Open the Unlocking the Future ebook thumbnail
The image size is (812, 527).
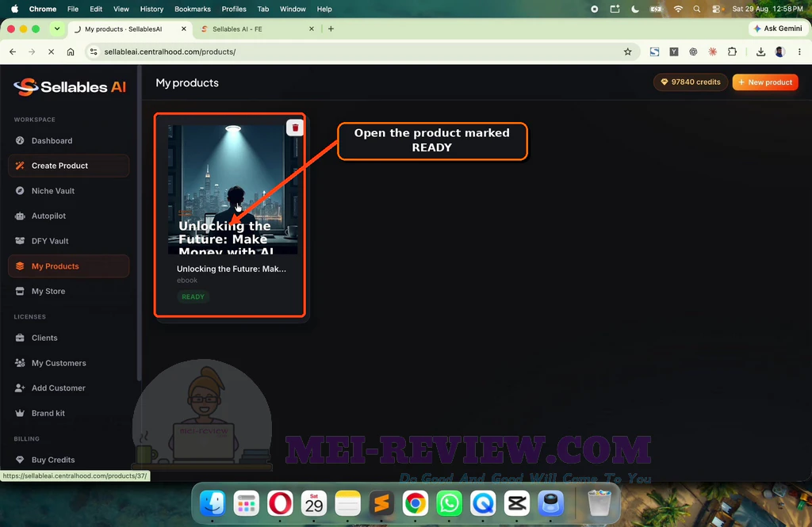pos(233,189)
